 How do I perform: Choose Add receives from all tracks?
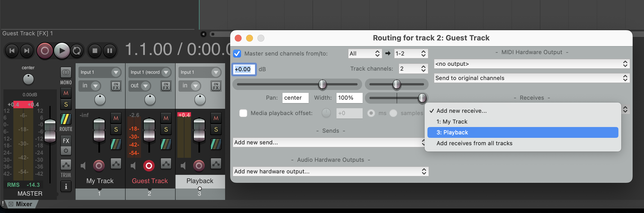point(474,143)
